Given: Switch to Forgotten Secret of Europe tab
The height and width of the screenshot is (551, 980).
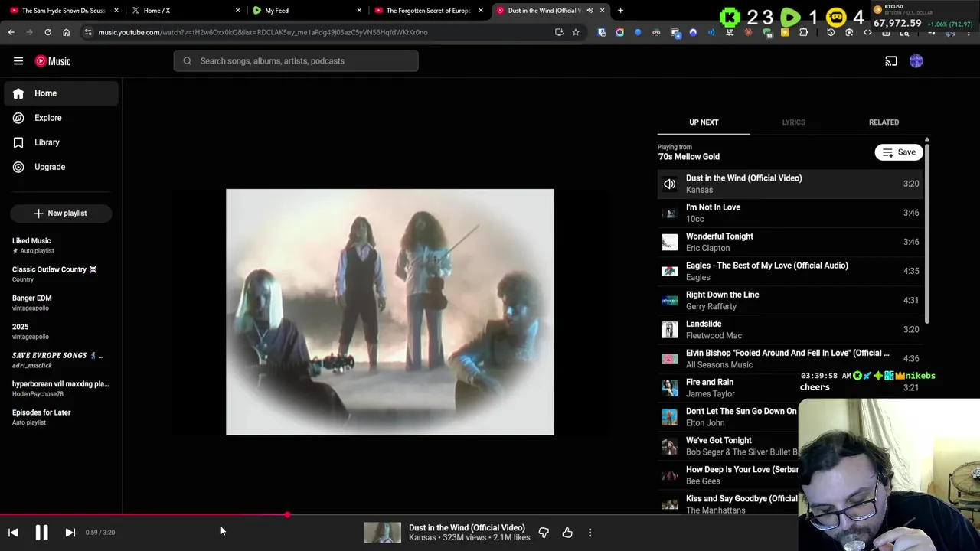Looking at the screenshot, I should pos(427,11).
